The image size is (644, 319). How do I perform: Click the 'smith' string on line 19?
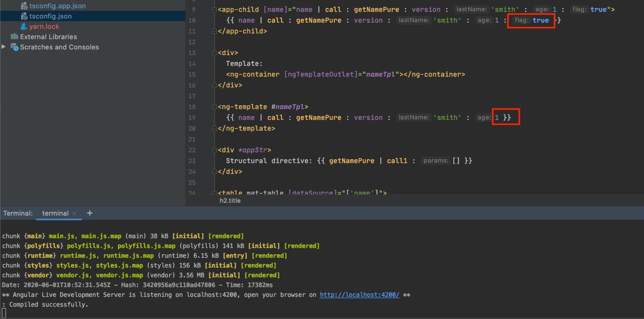click(447, 118)
